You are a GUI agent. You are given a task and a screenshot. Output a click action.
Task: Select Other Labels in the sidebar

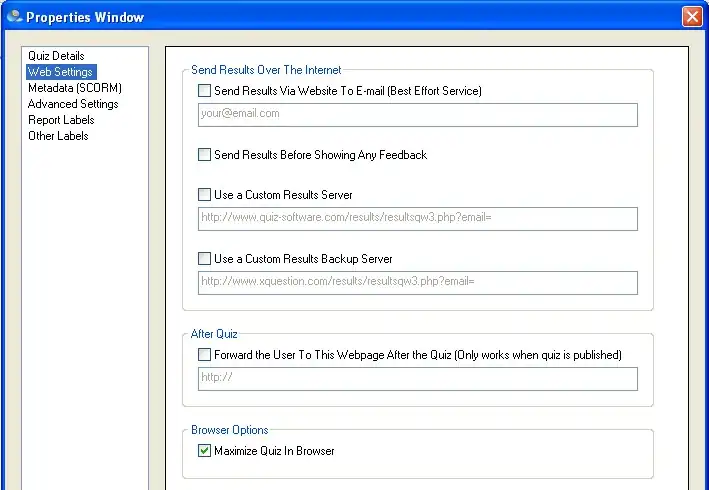tap(58, 136)
